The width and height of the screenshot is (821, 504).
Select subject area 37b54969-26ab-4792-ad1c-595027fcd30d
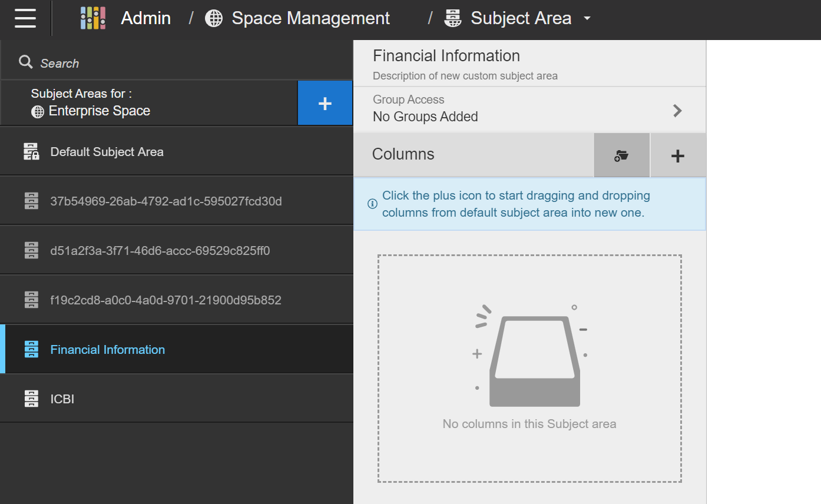177,201
